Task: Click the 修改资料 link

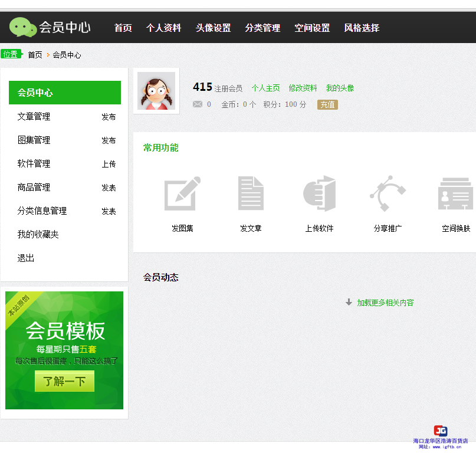Action: (303, 88)
